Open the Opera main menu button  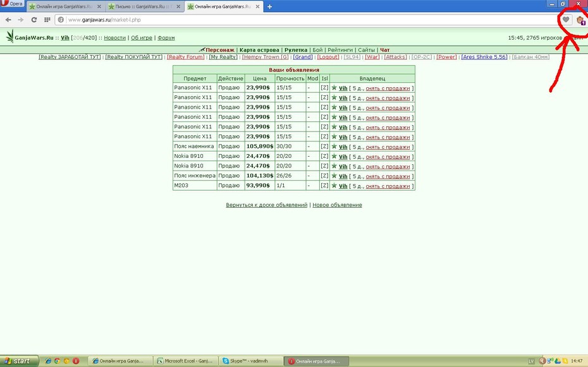tap(12, 4)
